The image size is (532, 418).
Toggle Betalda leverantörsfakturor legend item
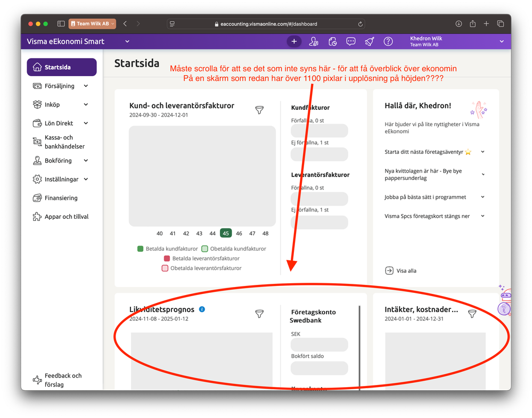click(x=201, y=259)
